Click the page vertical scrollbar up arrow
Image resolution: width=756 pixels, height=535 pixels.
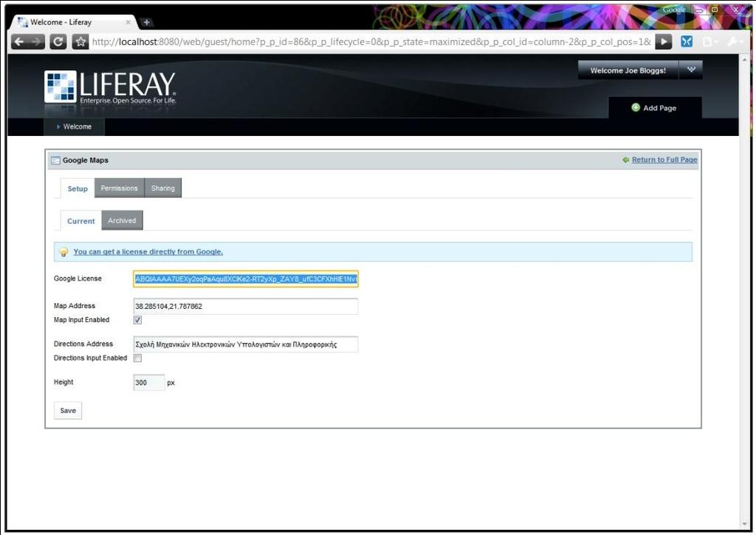[x=744, y=59]
